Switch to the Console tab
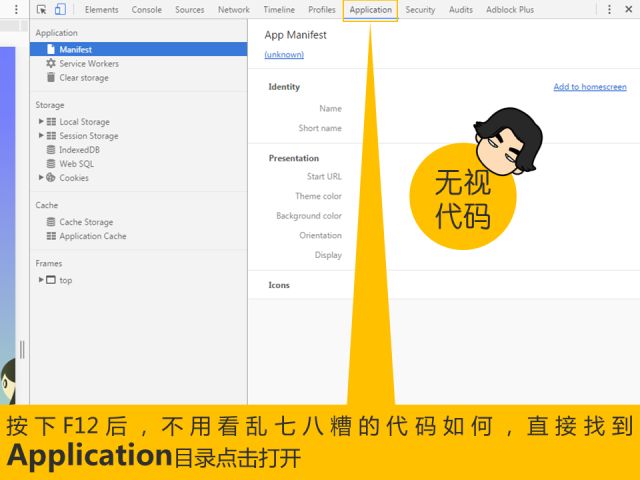 [x=147, y=9]
